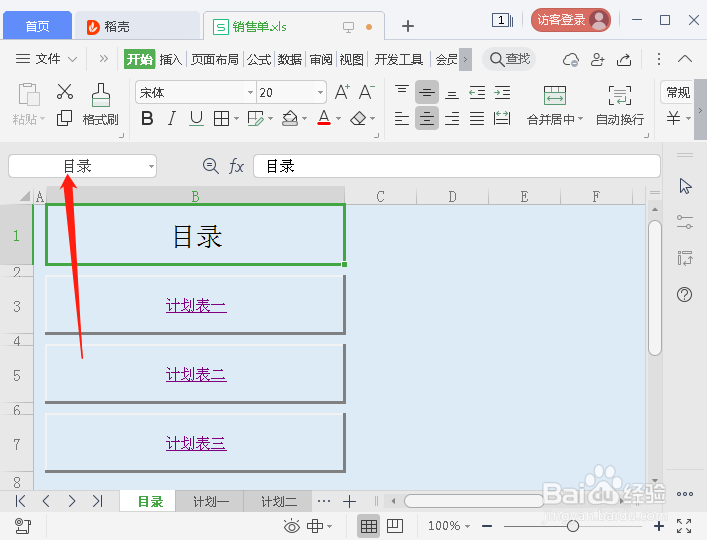Click Merge and Center button
This screenshot has width=707, height=540.
(555, 105)
